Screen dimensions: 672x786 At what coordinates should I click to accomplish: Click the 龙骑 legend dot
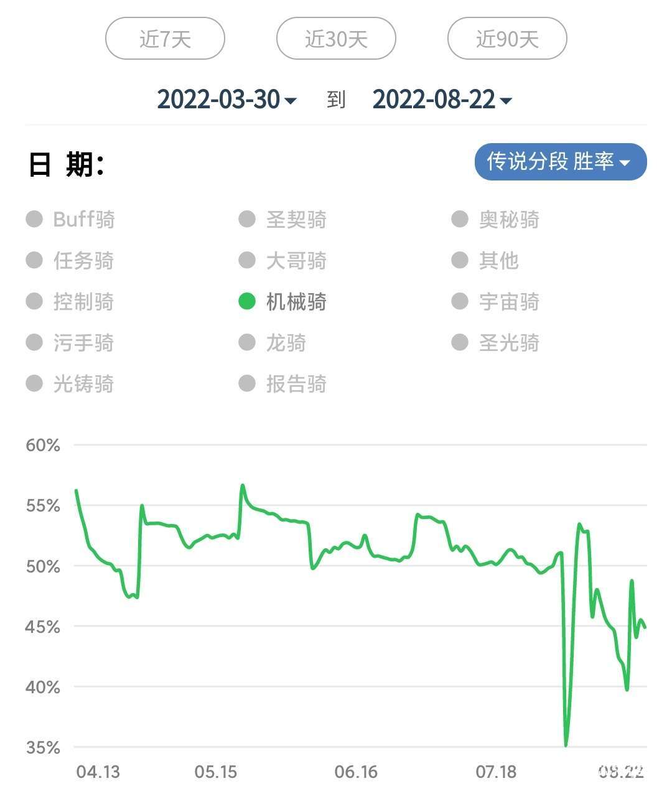click(247, 342)
